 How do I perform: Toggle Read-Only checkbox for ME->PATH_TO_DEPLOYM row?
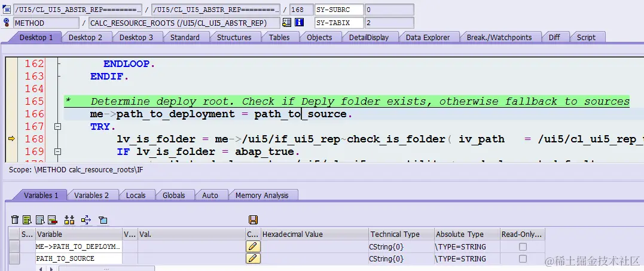tap(523, 247)
